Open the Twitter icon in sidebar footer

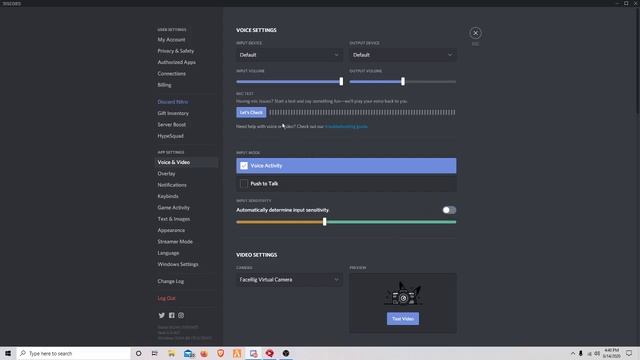pyautogui.click(x=162, y=315)
